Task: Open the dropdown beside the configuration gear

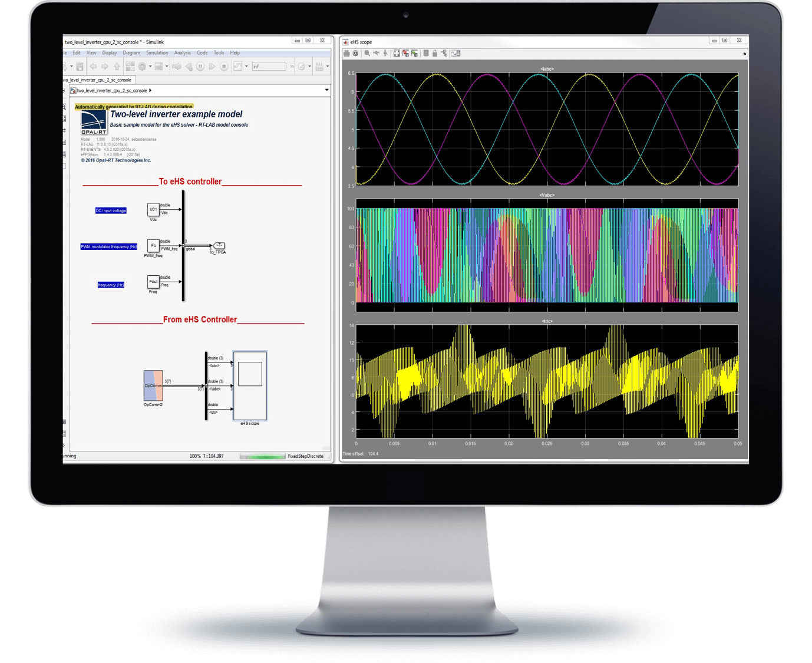Action: coord(150,67)
